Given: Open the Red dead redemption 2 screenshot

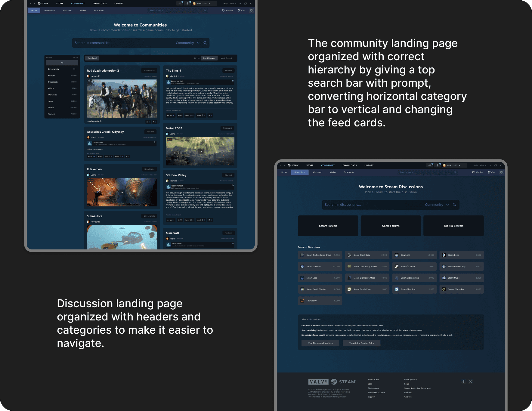Looking at the screenshot, I should pyautogui.click(x=122, y=99).
